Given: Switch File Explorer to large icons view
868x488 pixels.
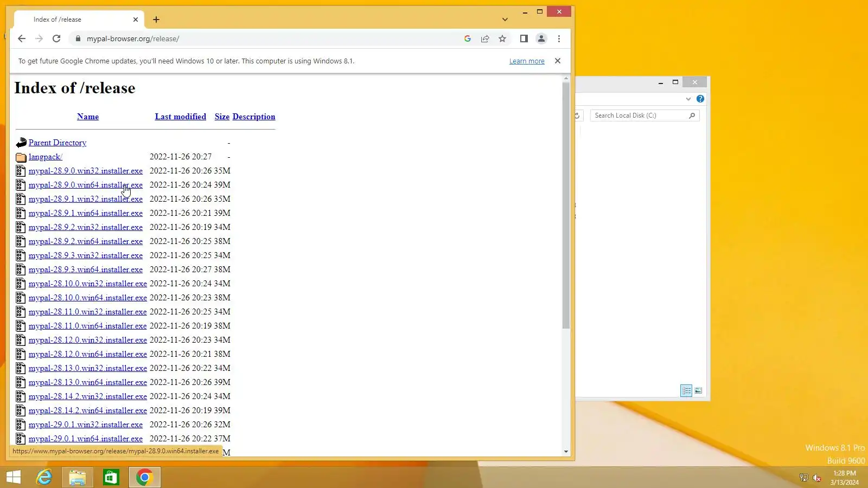Looking at the screenshot, I should (x=698, y=390).
